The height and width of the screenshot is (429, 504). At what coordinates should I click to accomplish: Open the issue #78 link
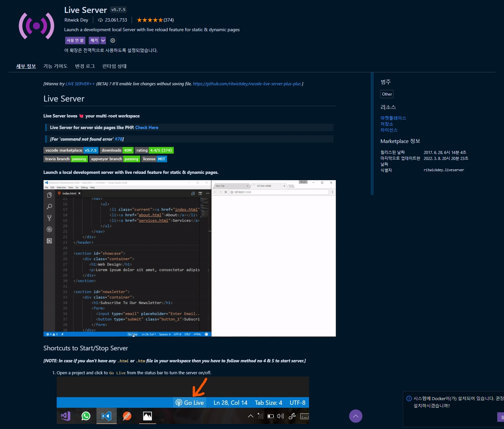pos(118,139)
